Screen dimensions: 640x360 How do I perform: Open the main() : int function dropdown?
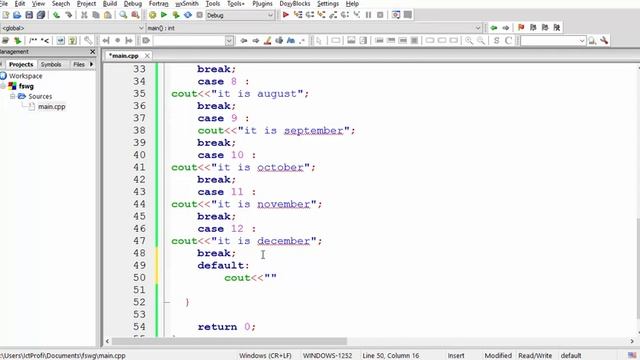pyautogui.click(x=478, y=28)
